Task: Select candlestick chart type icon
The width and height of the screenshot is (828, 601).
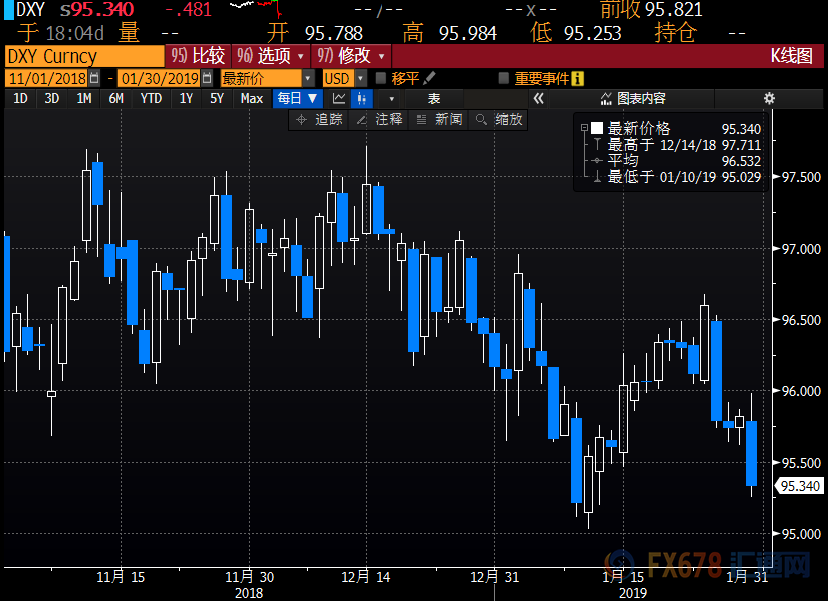Action: (361, 98)
